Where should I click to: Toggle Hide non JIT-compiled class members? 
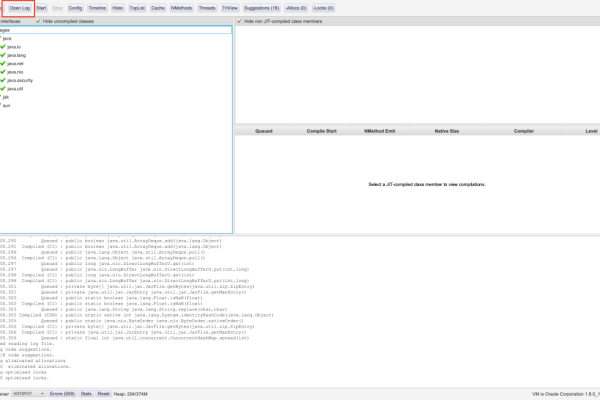click(x=239, y=21)
